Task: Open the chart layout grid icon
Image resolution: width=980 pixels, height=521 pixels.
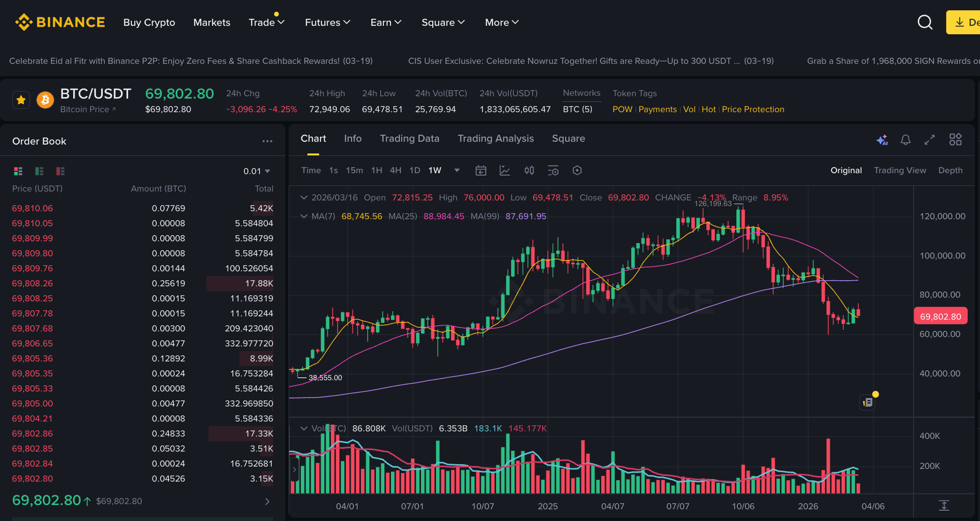Action: click(955, 139)
